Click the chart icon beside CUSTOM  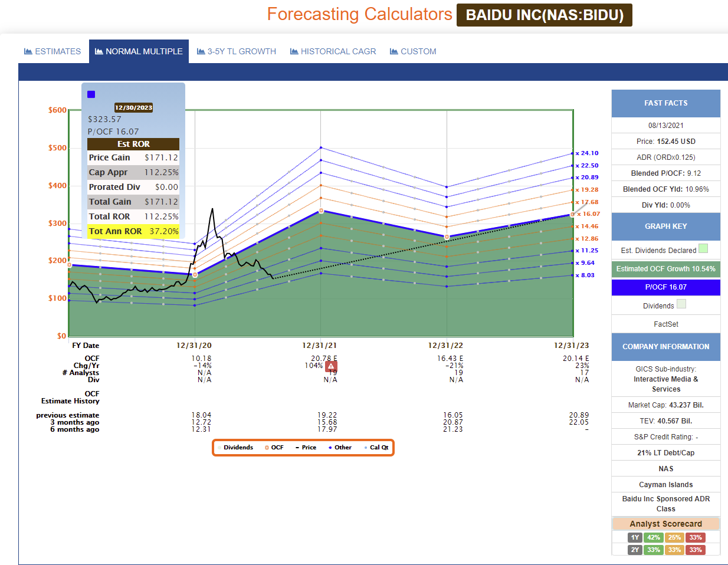[393, 51]
